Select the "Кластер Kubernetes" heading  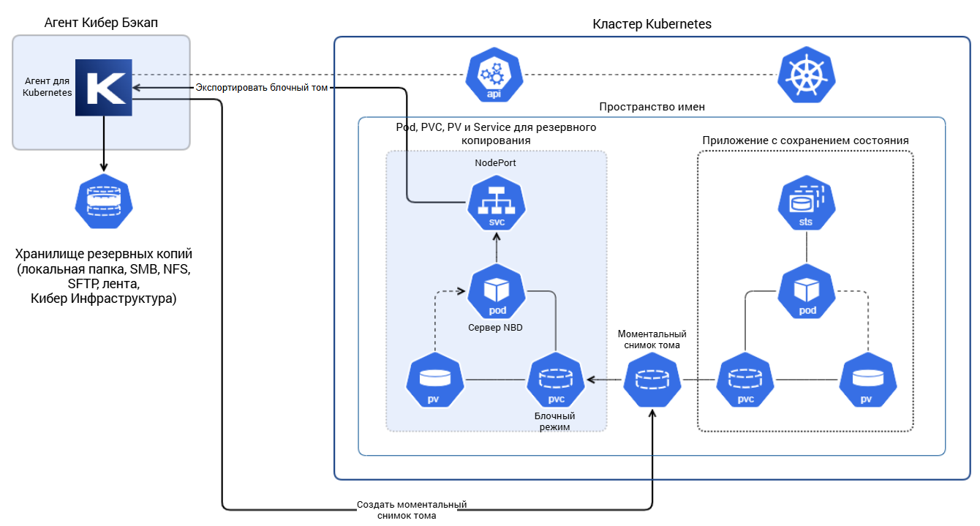coord(652,24)
